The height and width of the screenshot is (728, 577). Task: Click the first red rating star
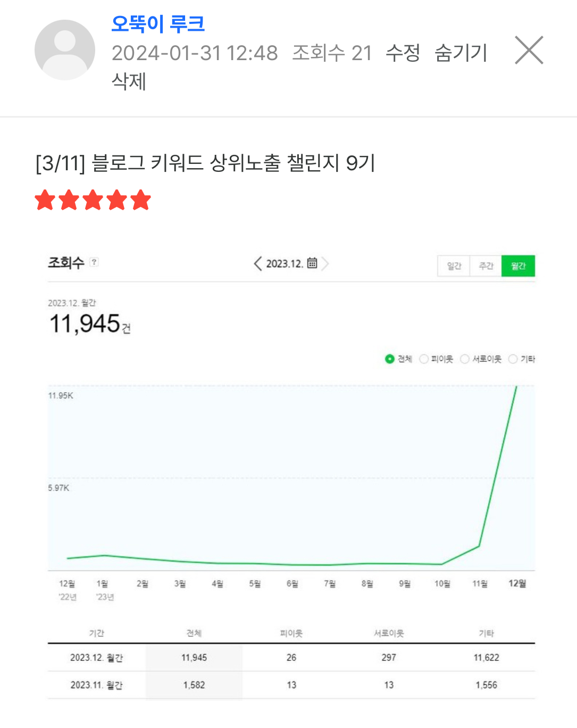pyautogui.click(x=45, y=200)
